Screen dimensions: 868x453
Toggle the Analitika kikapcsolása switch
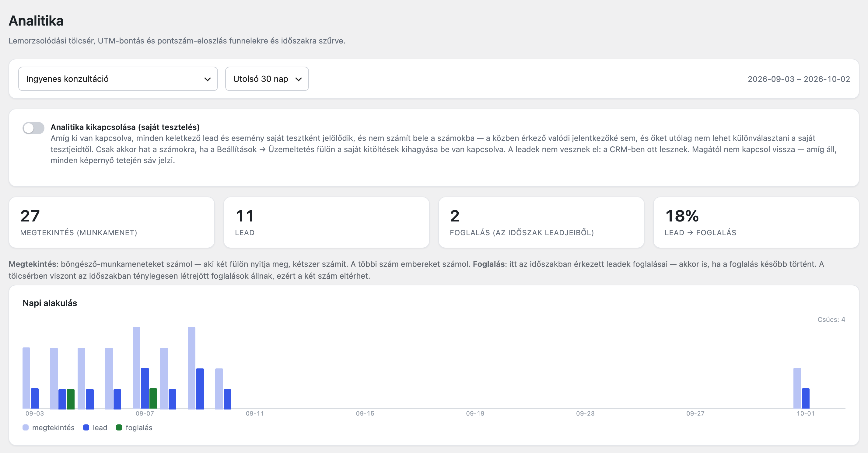tap(33, 128)
